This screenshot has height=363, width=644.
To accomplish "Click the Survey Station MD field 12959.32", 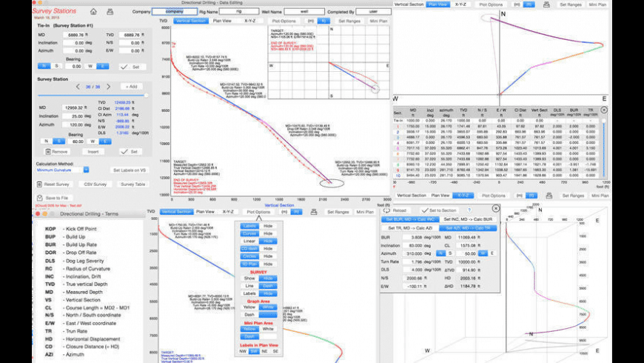I will tap(73, 107).
